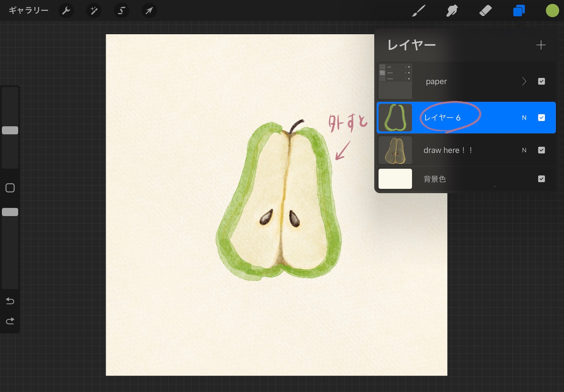
Task: Open blend mode N for レイヤー6
Action: (x=524, y=118)
